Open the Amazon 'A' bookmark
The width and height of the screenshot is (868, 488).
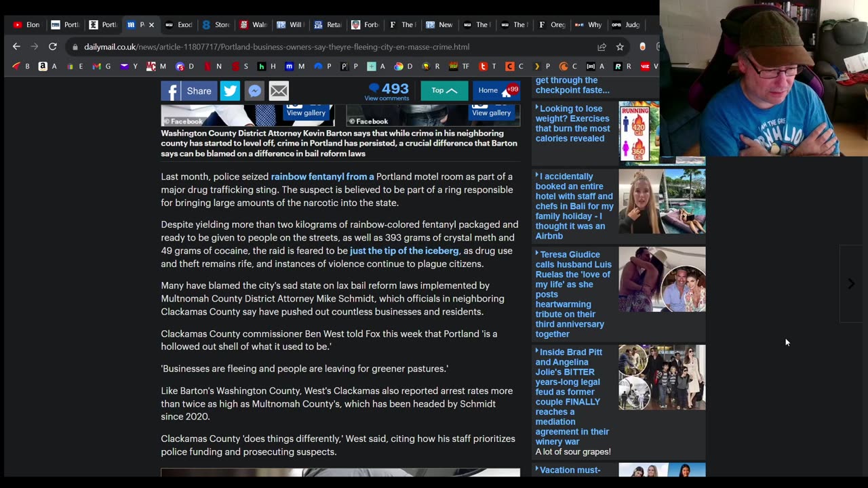(47, 66)
